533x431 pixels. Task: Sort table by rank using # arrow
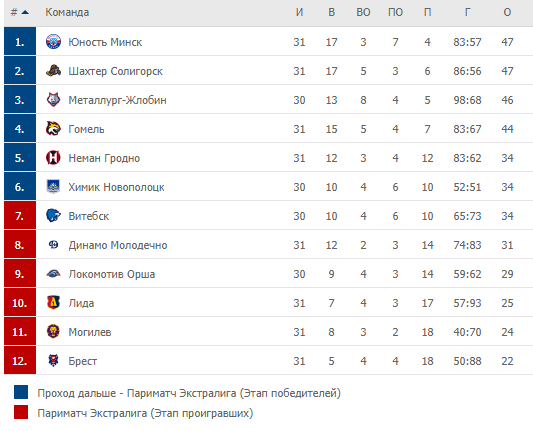click(20, 13)
